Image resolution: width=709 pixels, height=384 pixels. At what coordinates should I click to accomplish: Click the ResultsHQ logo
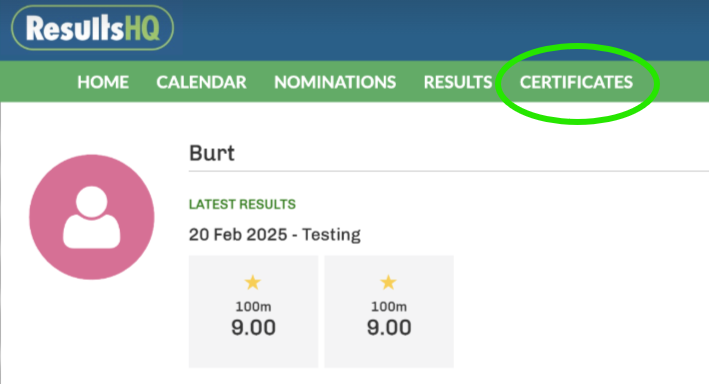pos(92,28)
